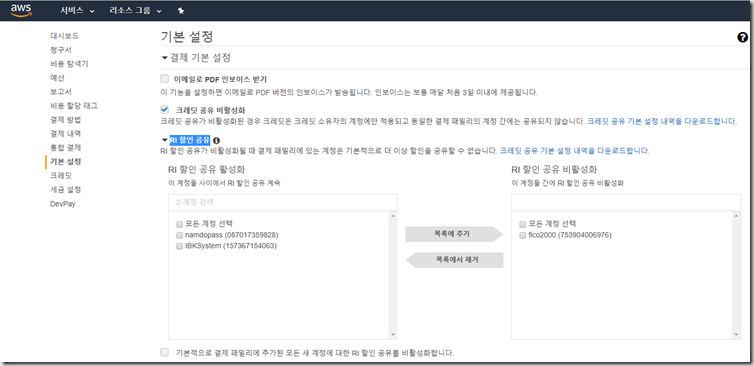
Task: Click the download link under 크레딧 공유 비활성화
Action: point(662,121)
